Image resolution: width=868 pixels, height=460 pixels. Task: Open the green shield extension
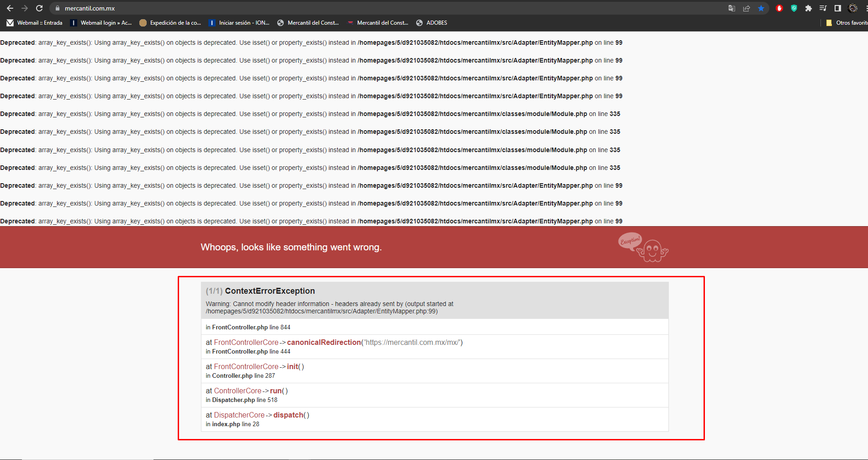tap(794, 8)
